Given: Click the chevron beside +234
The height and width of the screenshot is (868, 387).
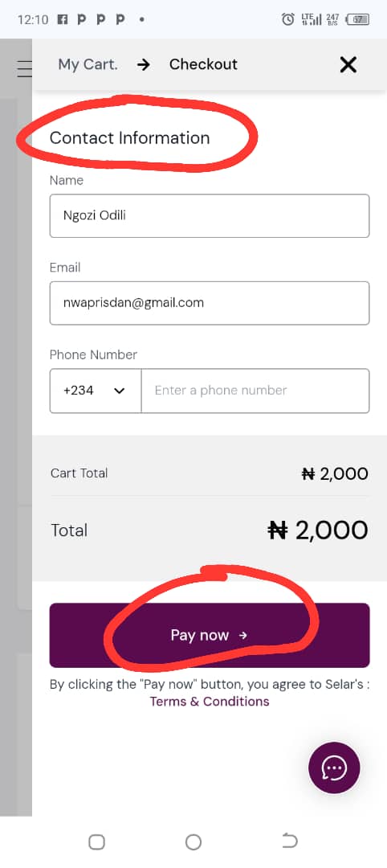Looking at the screenshot, I should click(x=119, y=391).
